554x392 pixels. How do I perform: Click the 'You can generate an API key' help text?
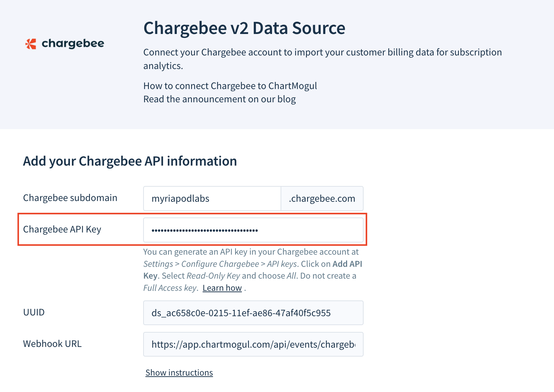pos(253,270)
